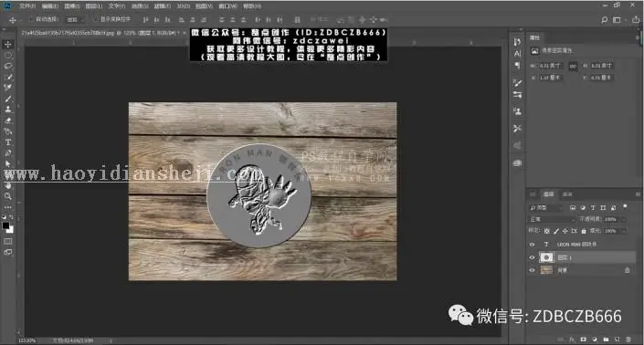
Task: Toggle type layer filter T icon
Action: pos(593,208)
